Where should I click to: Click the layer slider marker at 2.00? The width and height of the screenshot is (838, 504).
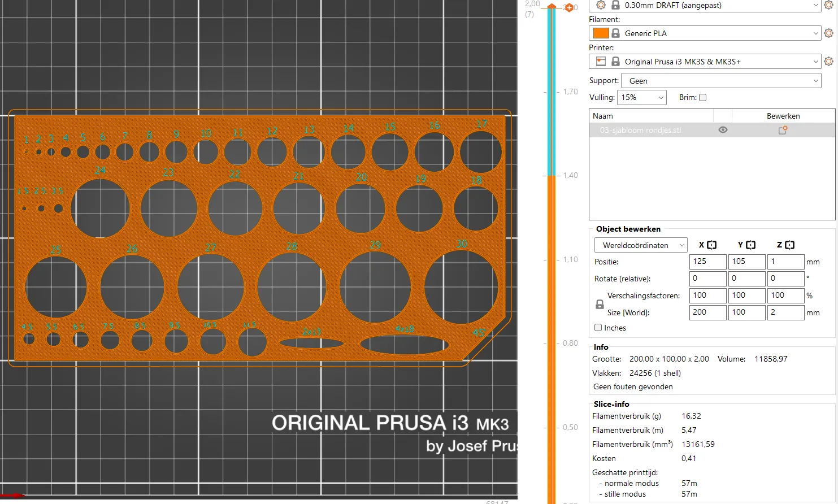tap(551, 6)
